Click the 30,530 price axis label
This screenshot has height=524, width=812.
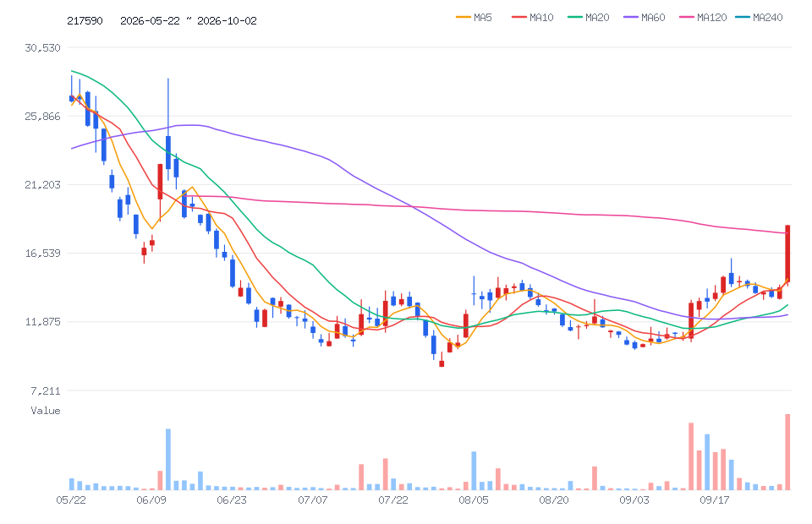click(x=42, y=47)
